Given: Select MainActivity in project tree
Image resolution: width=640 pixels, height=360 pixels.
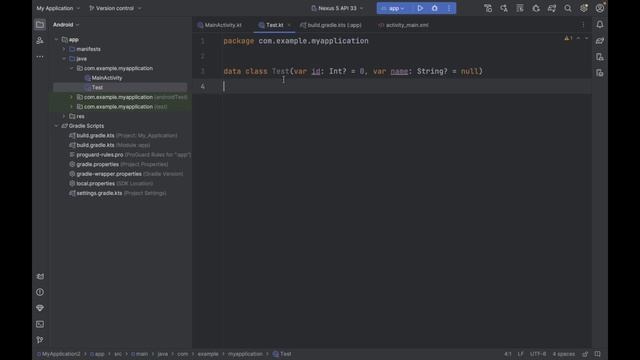Looking at the screenshot, I should click(x=107, y=78).
